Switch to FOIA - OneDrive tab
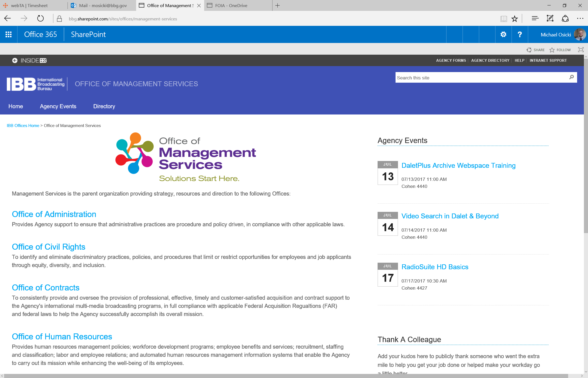This screenshot has height=378, width=588. coord(238,5)
